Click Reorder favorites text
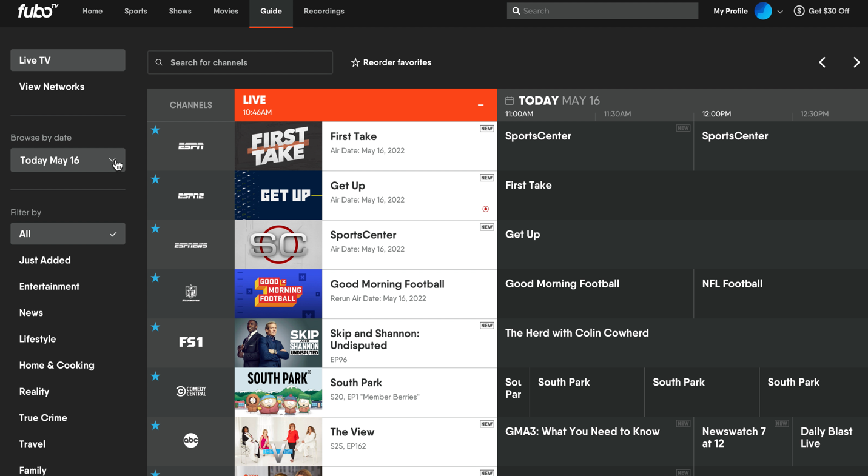 point(397,62)
